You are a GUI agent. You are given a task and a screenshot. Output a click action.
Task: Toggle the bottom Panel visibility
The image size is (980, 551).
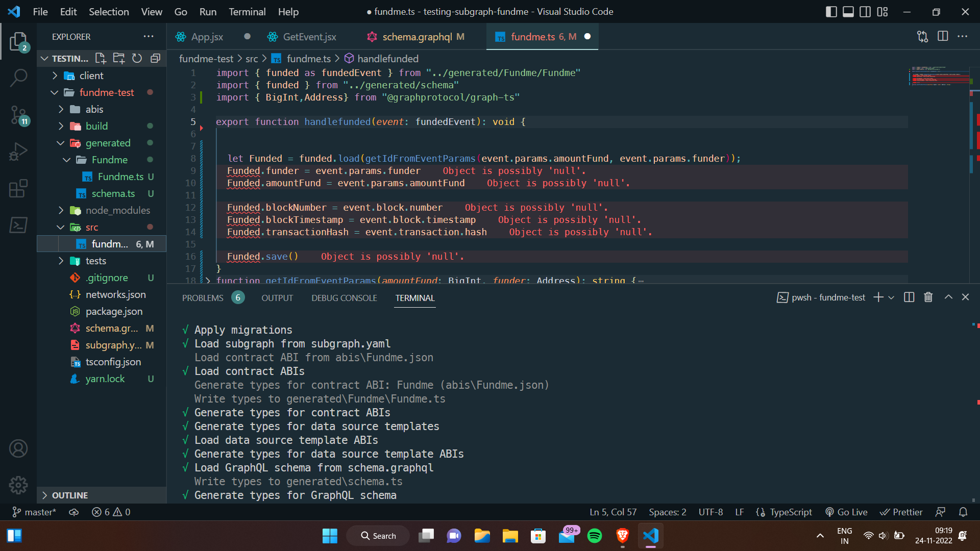coord(848,11)
